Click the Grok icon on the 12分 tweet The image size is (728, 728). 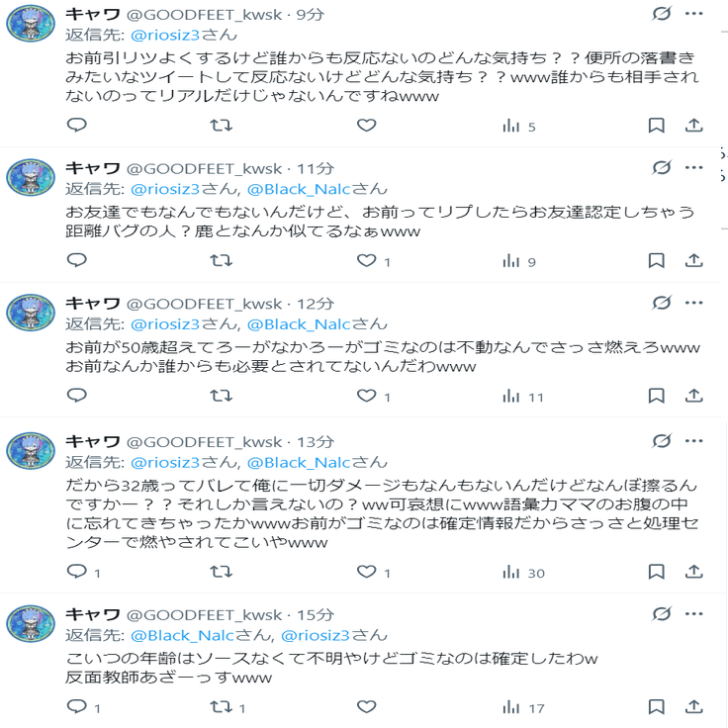click(x=662, y=303)
